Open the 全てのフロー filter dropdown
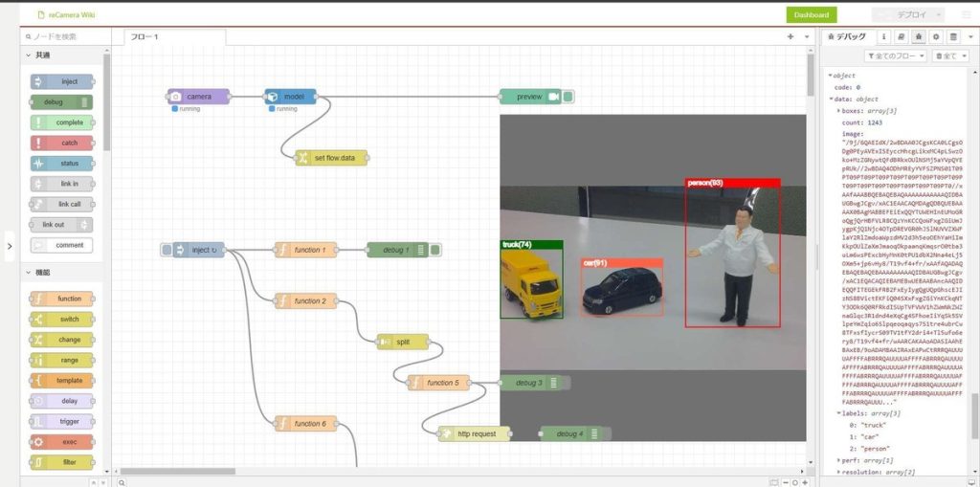The width and height of the screenshot is (980, 487). click(x=895, y=56)
